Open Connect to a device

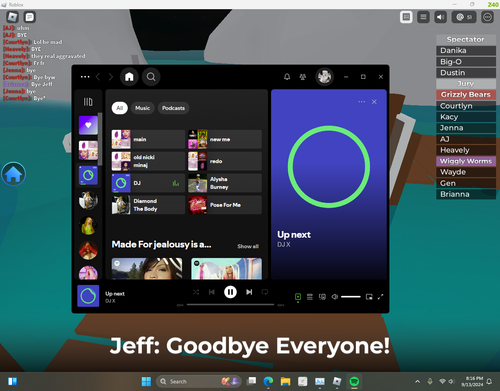tap(322, 297)
